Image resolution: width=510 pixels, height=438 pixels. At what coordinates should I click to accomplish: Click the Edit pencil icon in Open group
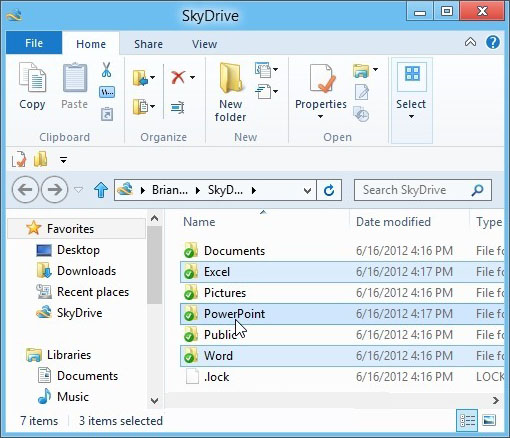click(362, 92)
